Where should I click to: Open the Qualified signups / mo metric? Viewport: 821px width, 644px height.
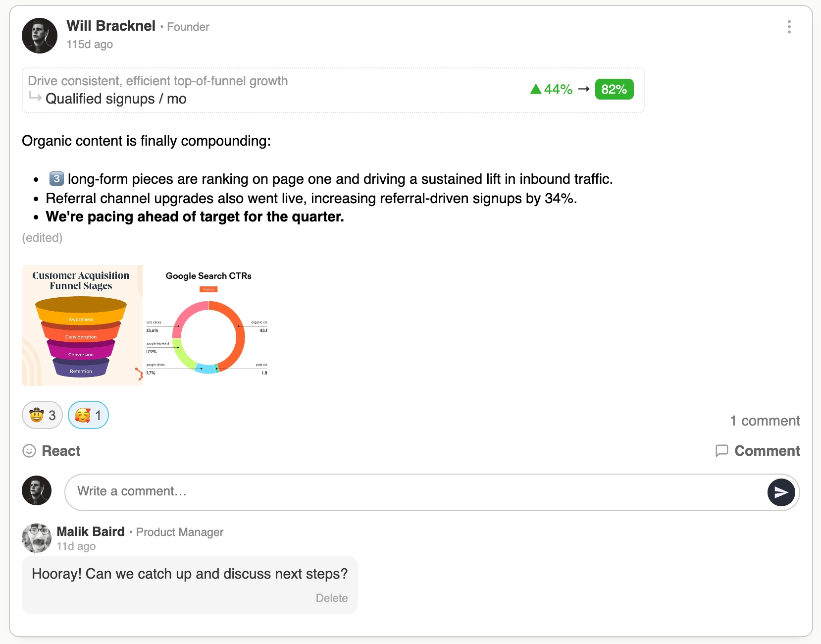(116, 99)
